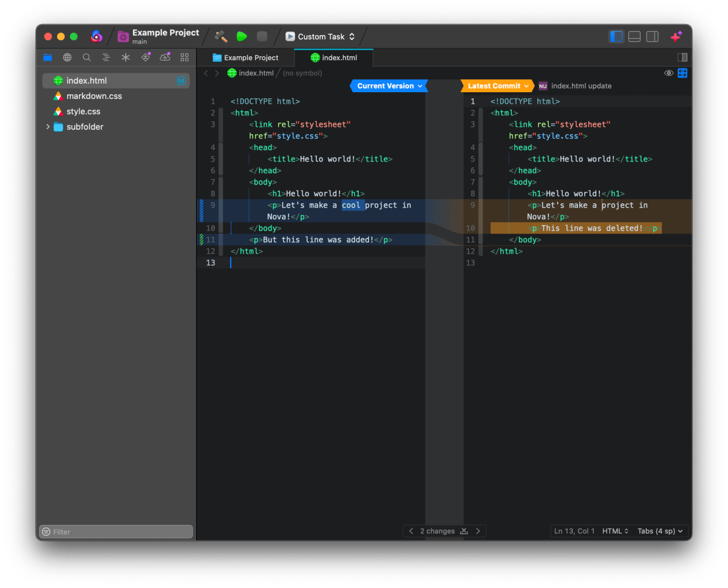The image size is (728, 588).
Task: Open the Files sidebar folder icon
Action: 48,58
